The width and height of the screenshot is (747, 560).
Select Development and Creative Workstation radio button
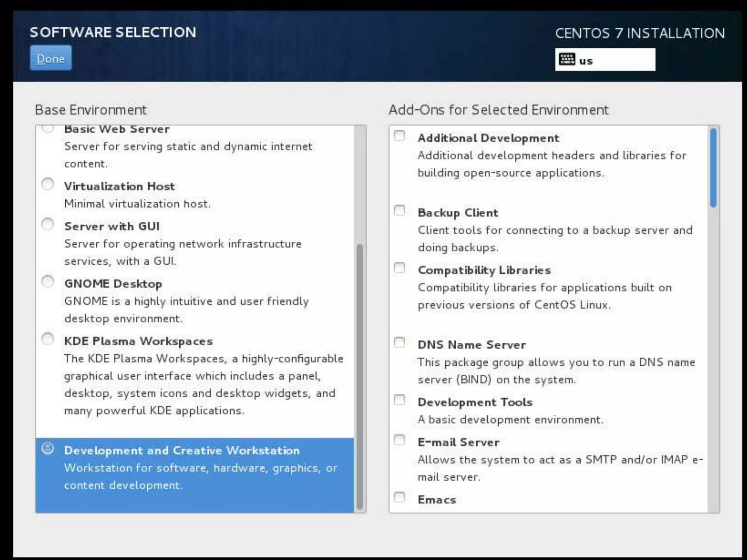click(48, 448)
